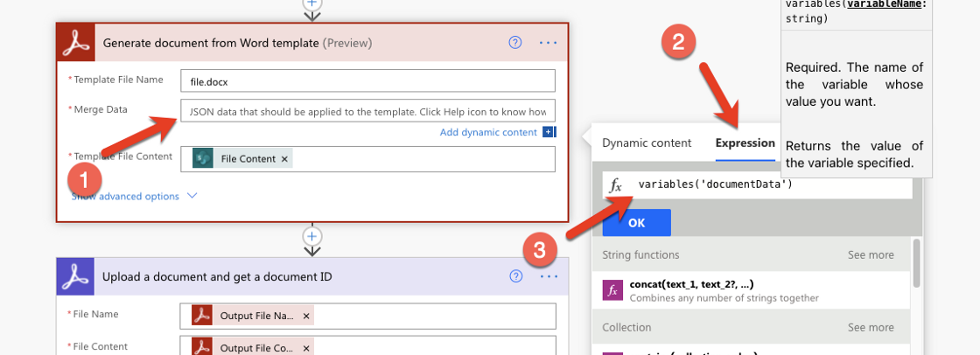Image resolution: width=980 pixels, height=355 pixels.
Task: Switch to the Expression tab
Action: pos(745,143)
